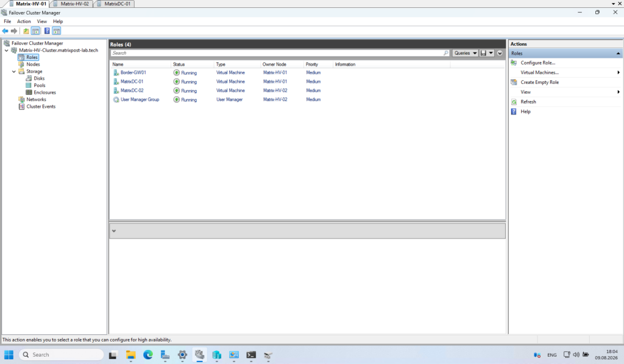
Task: Expand the details pane chevron below the list
Action: [x=114, y=231]
